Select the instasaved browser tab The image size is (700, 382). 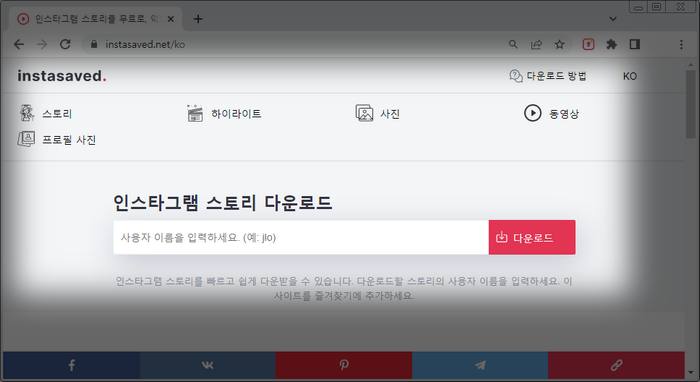pos(95,19)
